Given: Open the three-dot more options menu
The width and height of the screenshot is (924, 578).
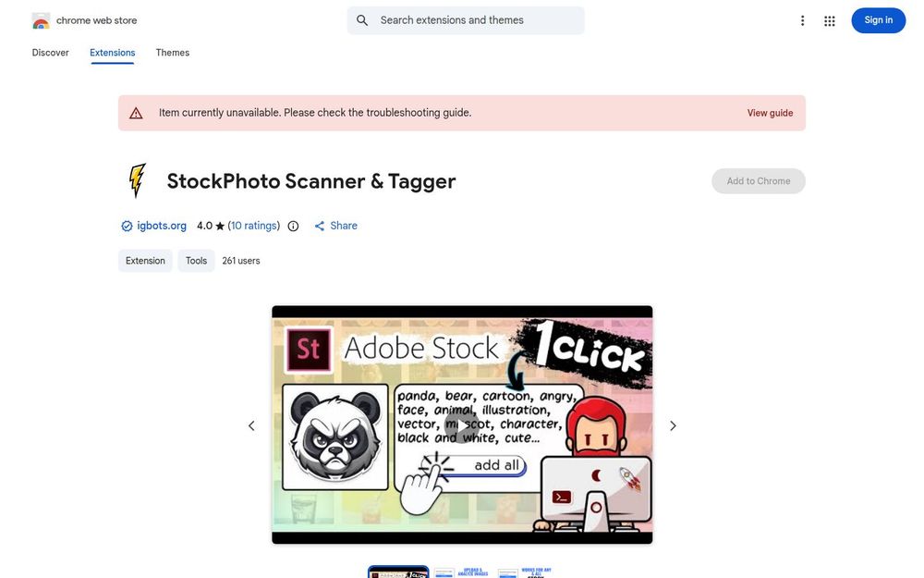Looking at the screenshot, I should point(802,21).
